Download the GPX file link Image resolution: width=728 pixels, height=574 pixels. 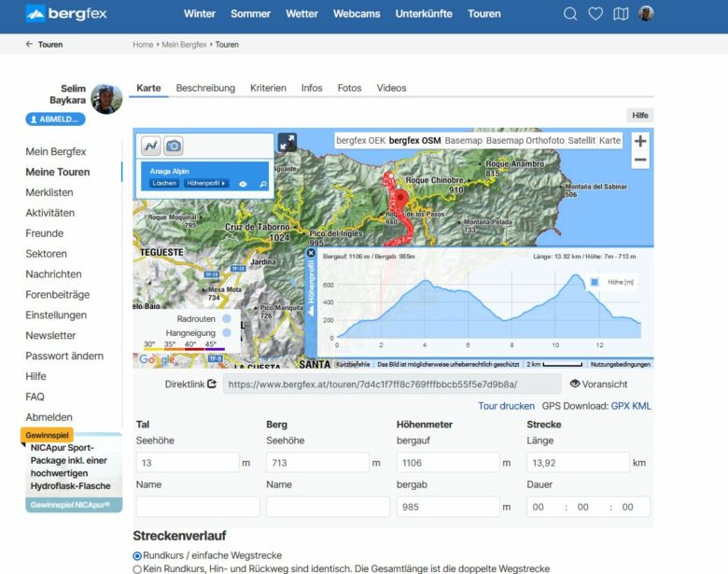[x=621, y=406]
